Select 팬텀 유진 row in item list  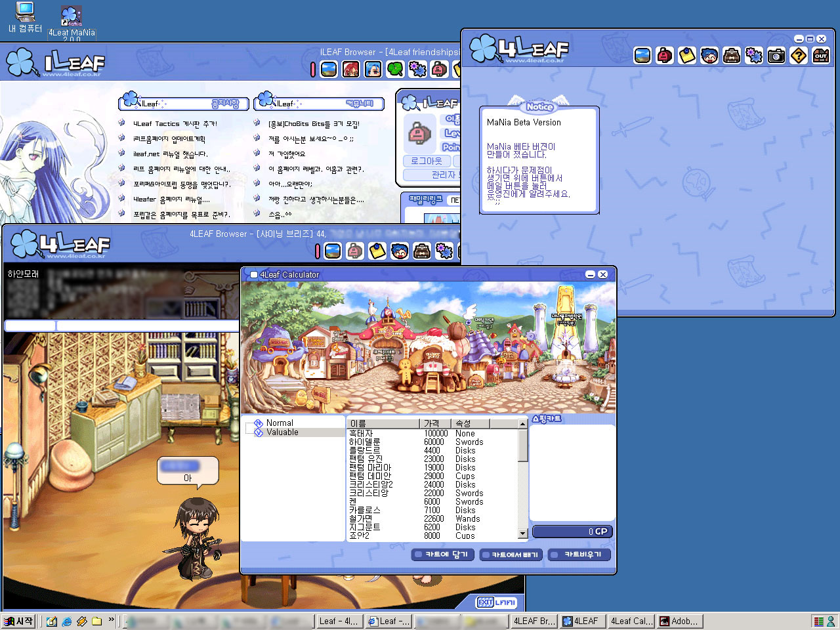[x=432, y=459]
